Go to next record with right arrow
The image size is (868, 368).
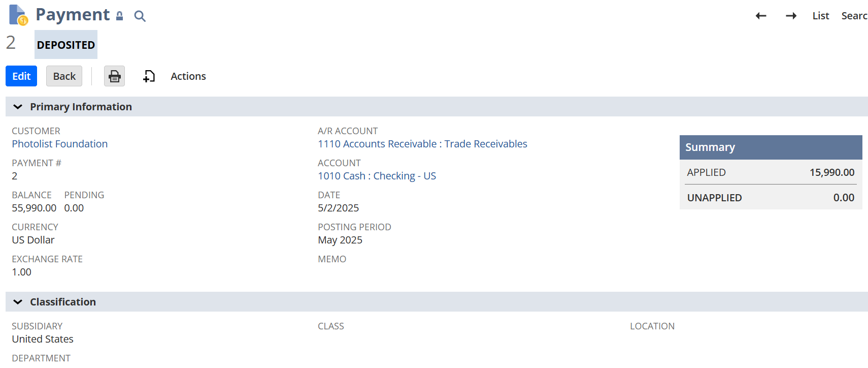click(791, 16)
